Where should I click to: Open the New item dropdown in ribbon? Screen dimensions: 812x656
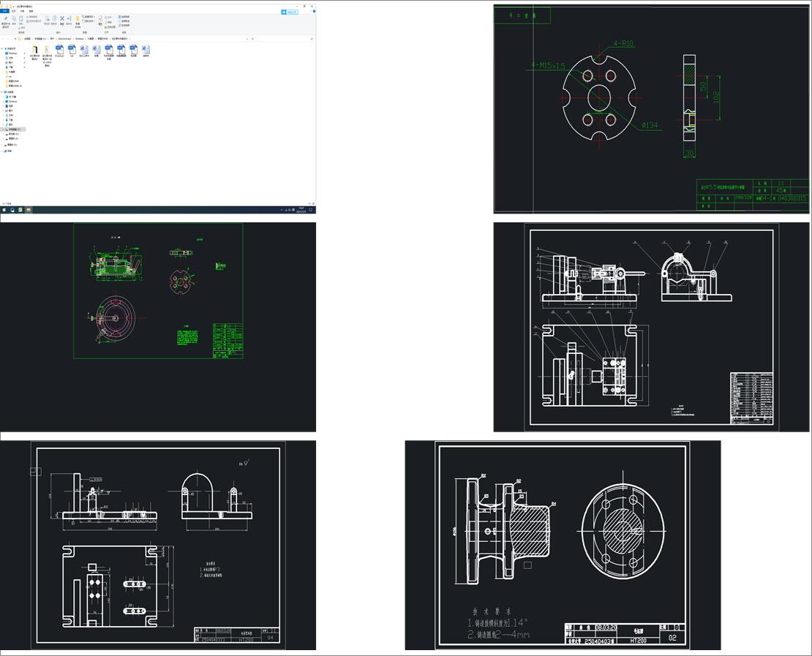(x=89, y=17)
